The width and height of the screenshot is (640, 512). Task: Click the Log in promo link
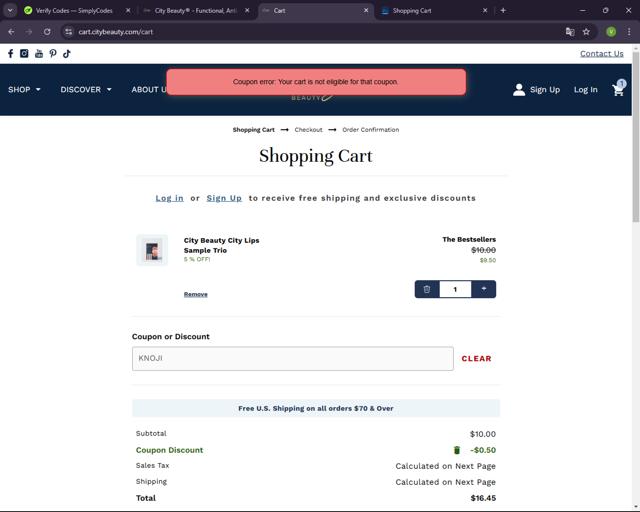[x=169, y=198]
